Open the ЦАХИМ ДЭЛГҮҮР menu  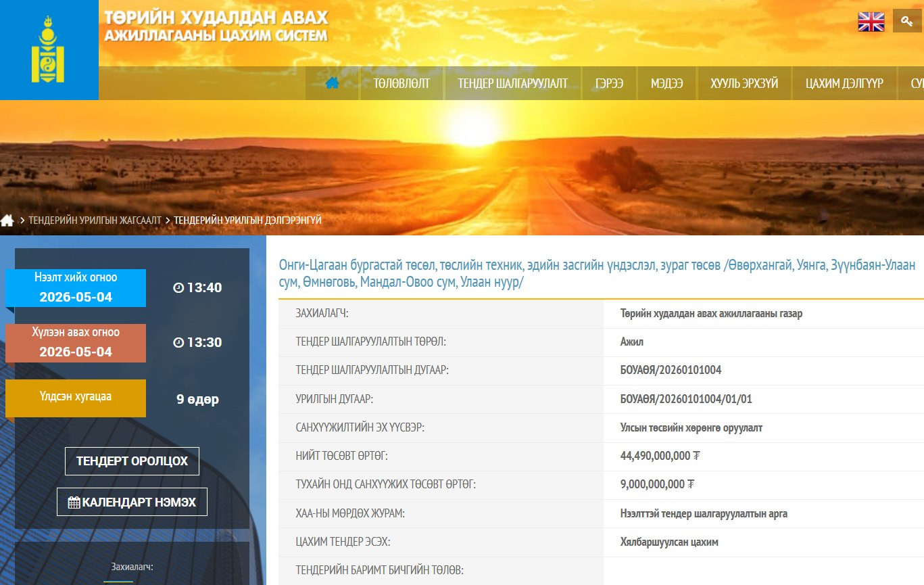(x=844, y=83)
